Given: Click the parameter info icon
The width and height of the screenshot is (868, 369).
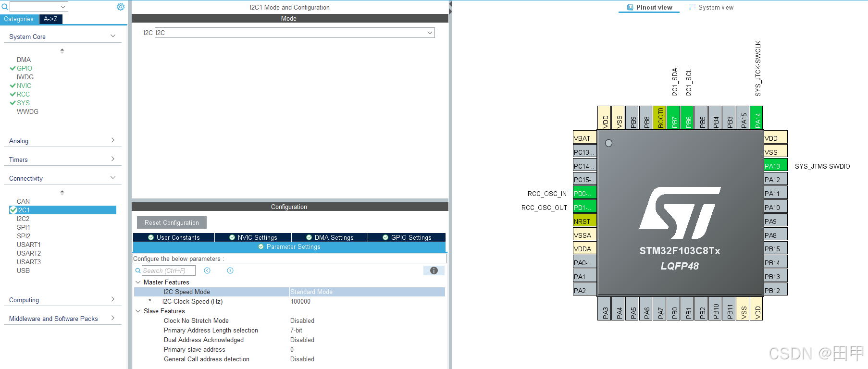Looking at the screenshot, I should pos(434,271).
